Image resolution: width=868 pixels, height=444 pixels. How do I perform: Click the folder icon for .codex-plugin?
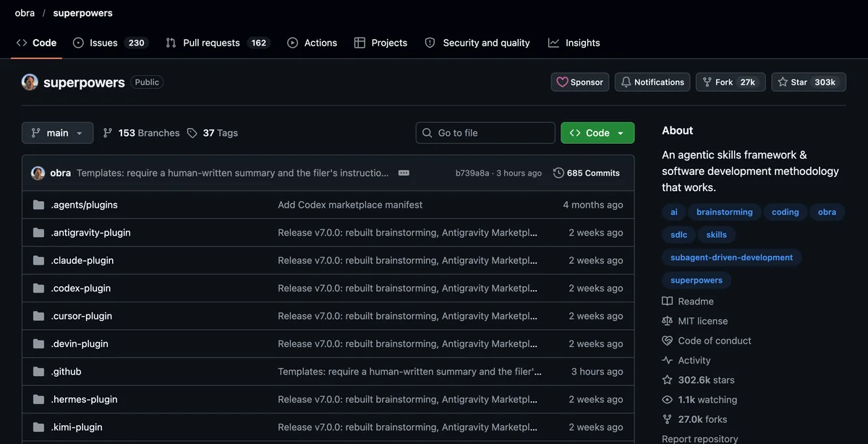[x=38, y=289]
